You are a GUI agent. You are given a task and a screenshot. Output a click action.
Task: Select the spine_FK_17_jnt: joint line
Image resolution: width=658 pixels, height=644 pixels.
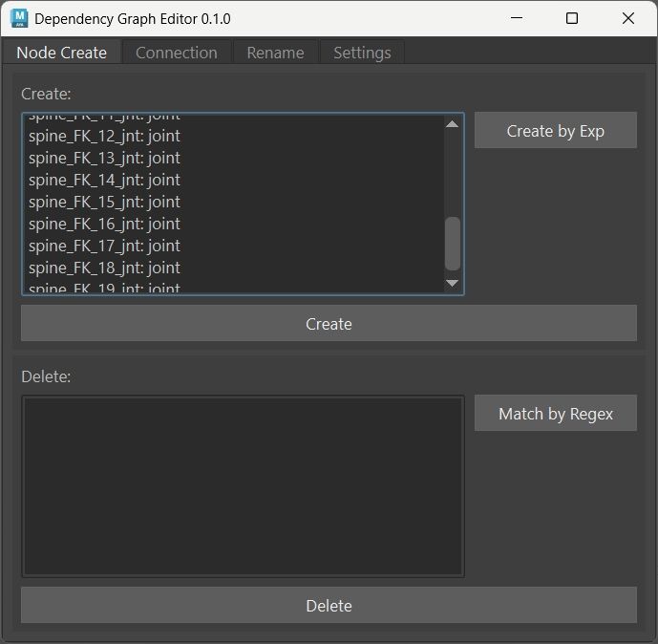pos(104,246)
